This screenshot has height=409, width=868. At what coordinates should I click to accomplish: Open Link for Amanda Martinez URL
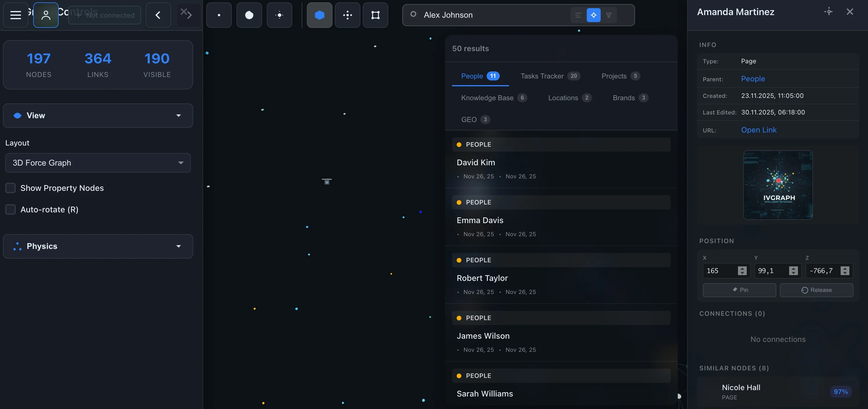[759, 130]
